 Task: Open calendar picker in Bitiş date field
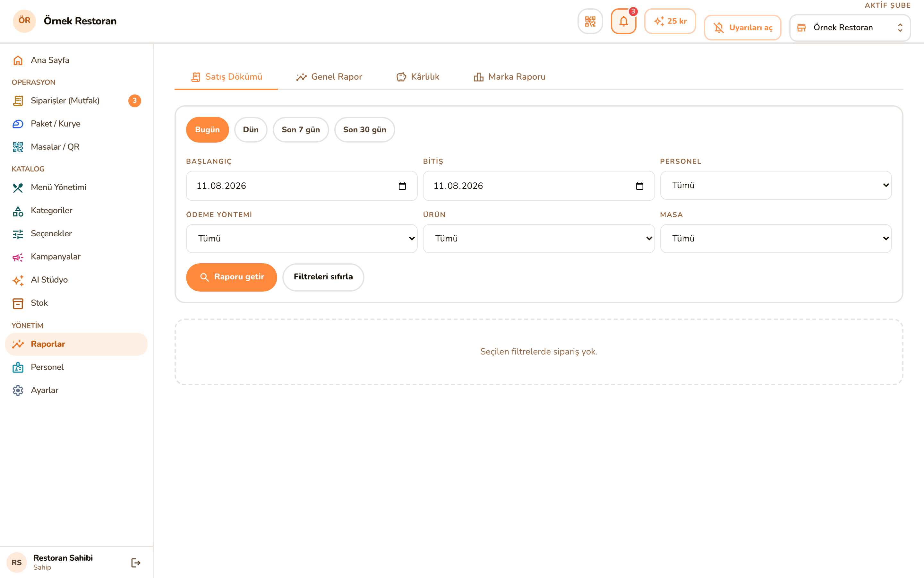pos(639,186)
